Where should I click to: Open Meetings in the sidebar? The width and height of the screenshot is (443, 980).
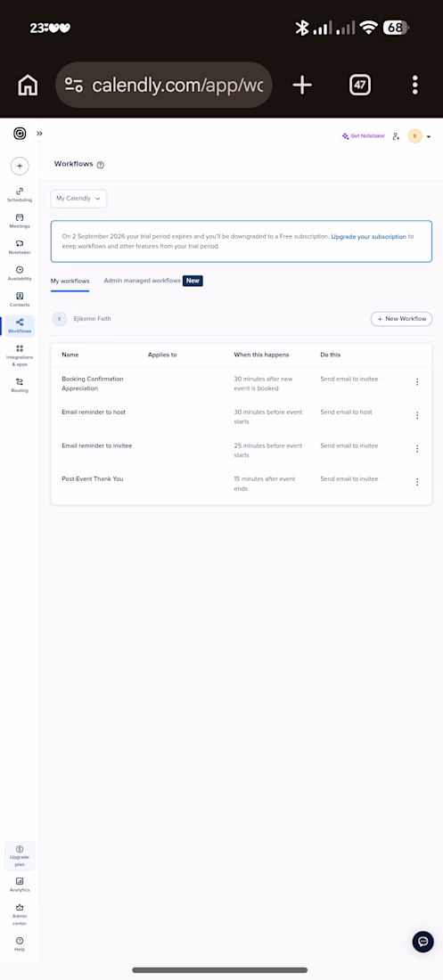20,221
